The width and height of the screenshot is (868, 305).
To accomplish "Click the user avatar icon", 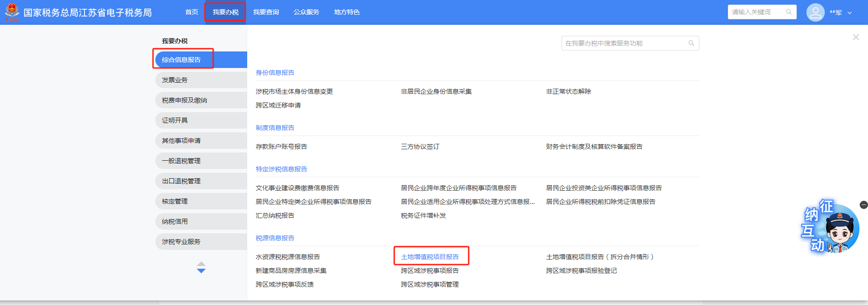I will 815,12.
